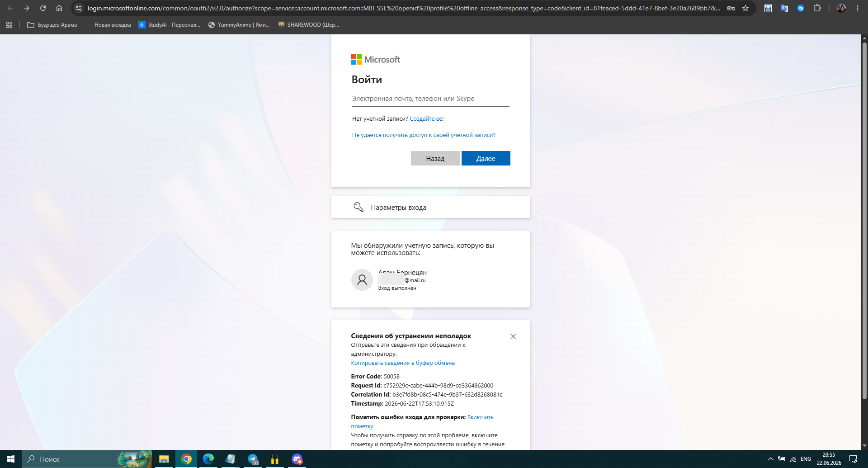Open the clock and date flyout
This screenshot has width=868, height=468.
pos(829,459)
